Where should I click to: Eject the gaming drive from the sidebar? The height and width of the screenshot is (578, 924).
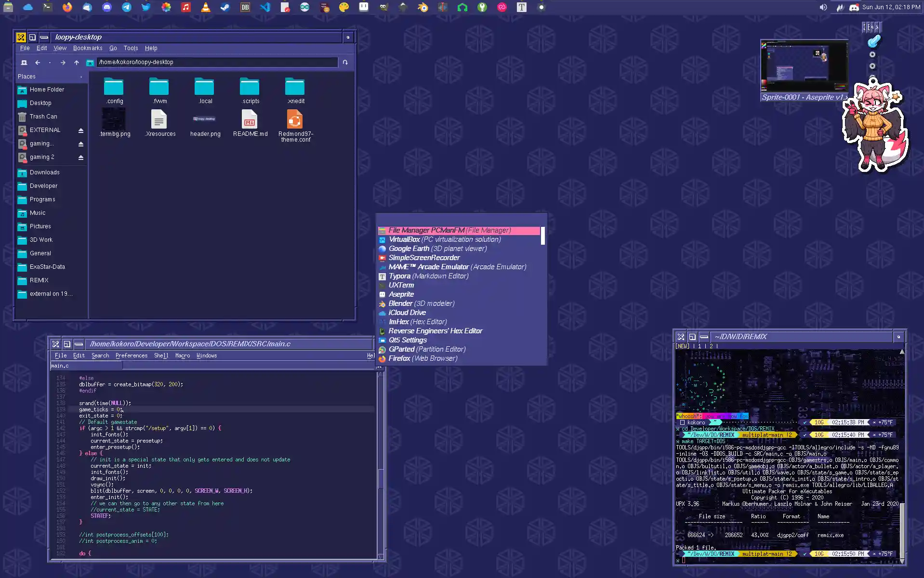tap(81, 144)
